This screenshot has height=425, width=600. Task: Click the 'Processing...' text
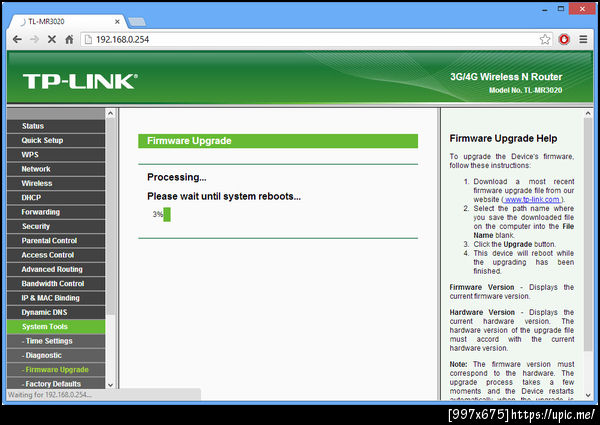[x=176, y=177]
